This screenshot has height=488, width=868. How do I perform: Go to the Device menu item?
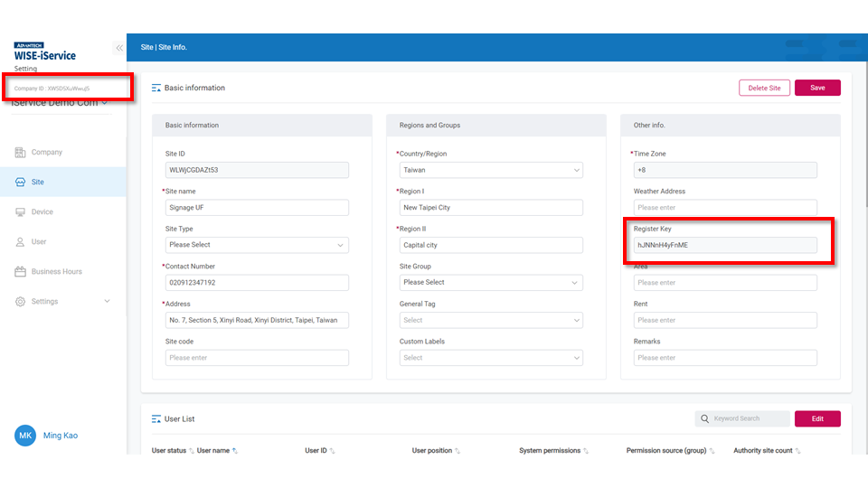(x=42, y=212)
